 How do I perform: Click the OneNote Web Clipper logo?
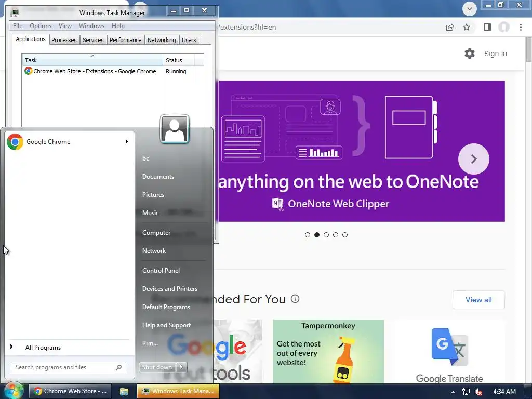[x=277, y=204]
